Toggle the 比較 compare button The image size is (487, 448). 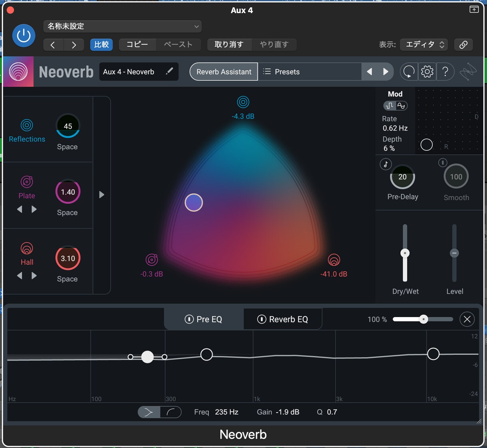click(x=101, y=44)
